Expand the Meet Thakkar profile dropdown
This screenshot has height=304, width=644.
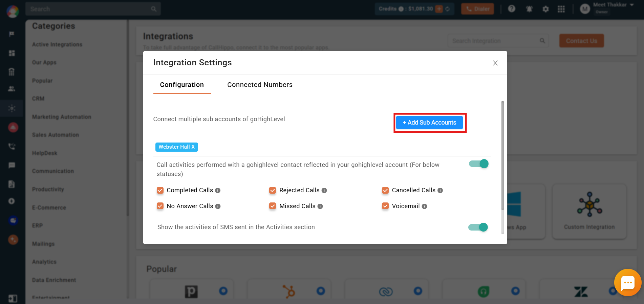coord(632,5)
